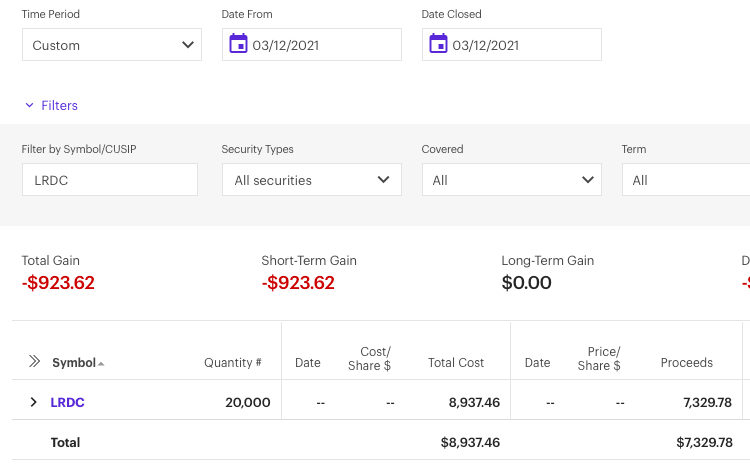Viewport: 750px width, 471px height.
Task: Sort by the Symbol column header
Action: coord(73,363)
